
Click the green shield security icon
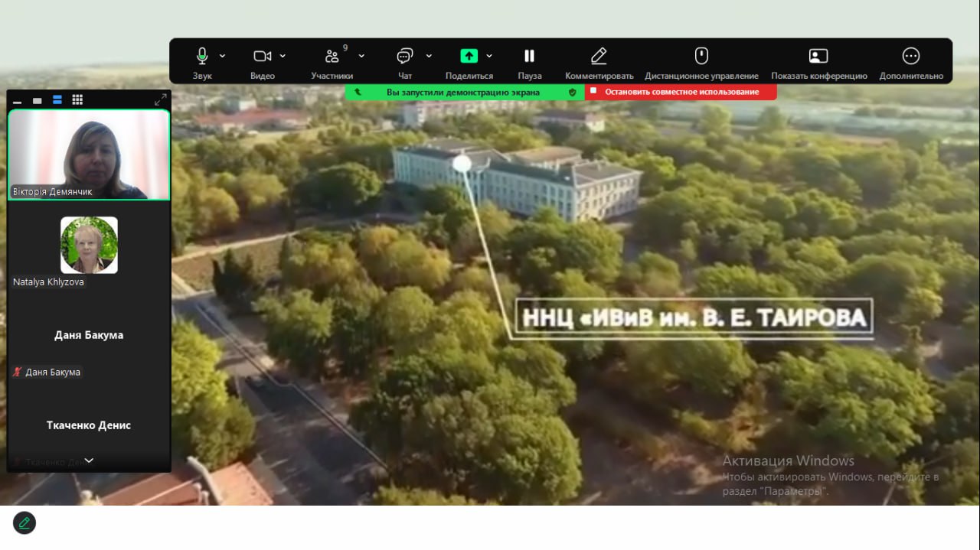[x=572, y=92]
